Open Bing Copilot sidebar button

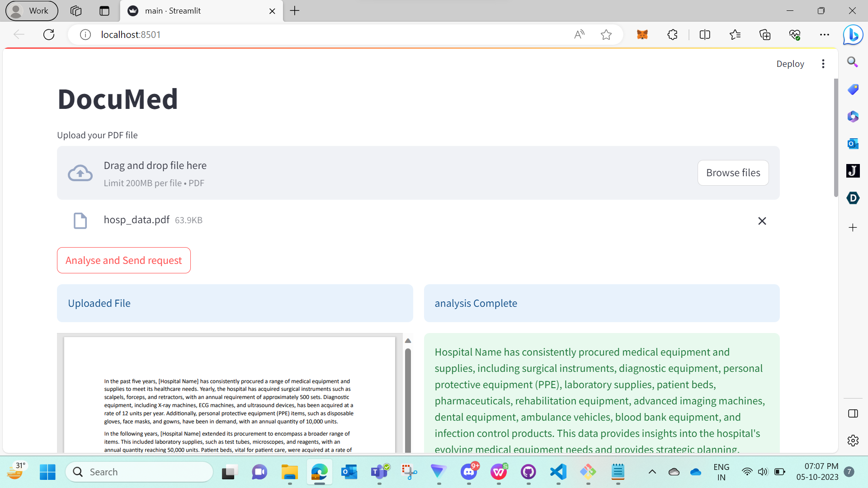click(x=853, y=34)
